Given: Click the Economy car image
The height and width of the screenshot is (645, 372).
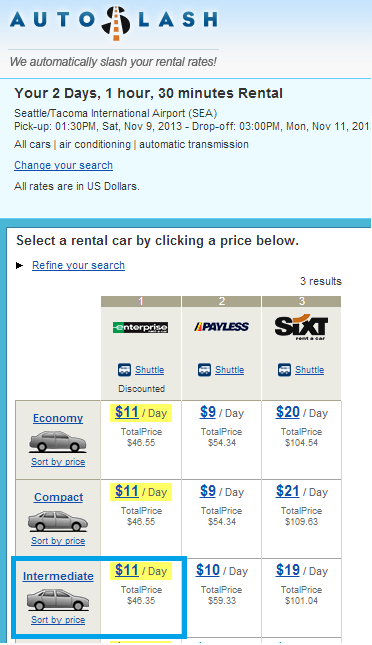Looking at the screenshot, I should [x=58, y=441].
